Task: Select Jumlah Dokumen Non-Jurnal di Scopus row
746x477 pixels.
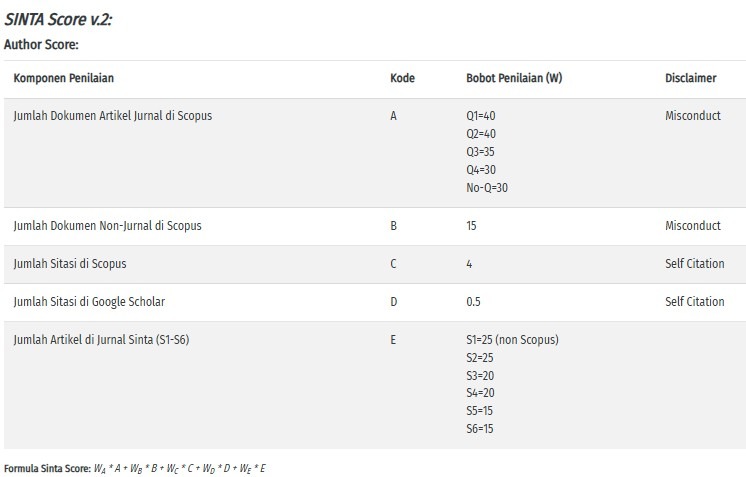Action: click(x=375, y=226)
